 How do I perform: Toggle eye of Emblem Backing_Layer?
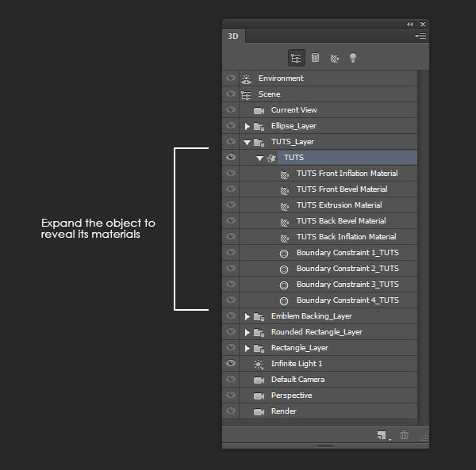pos(231,315)
